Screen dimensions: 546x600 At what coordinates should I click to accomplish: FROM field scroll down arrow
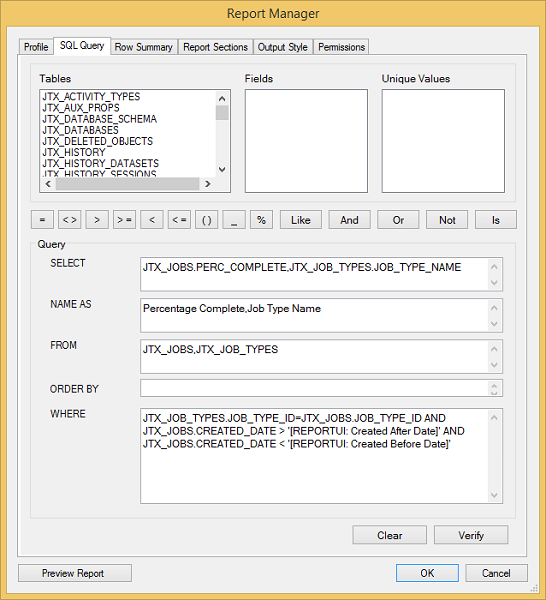coord(494,365)
